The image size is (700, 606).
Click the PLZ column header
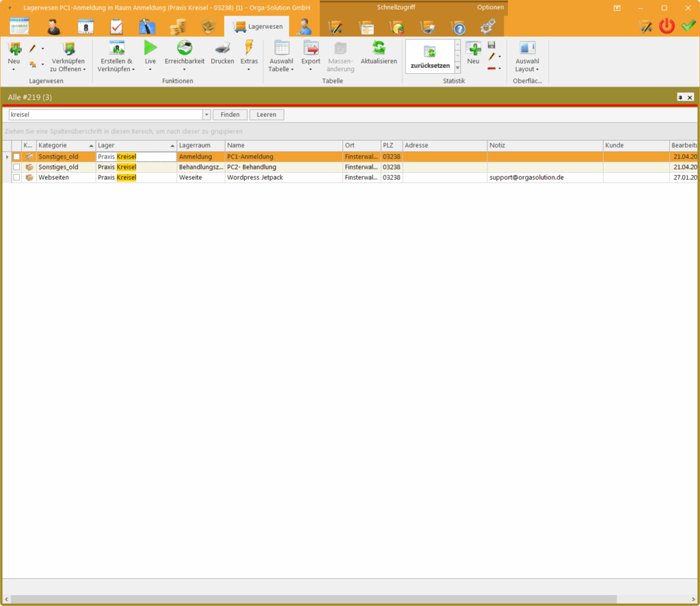392,146
